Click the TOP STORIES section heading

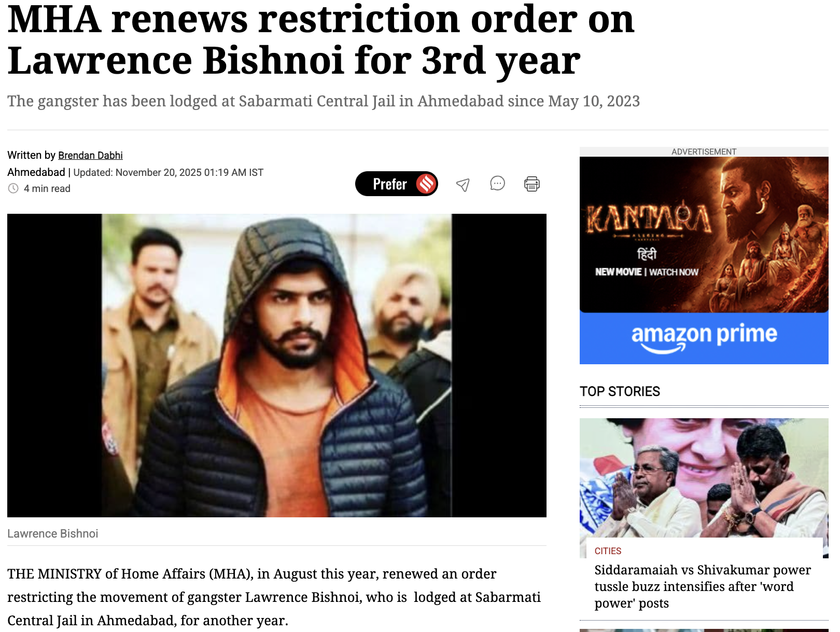coord(620,391)
